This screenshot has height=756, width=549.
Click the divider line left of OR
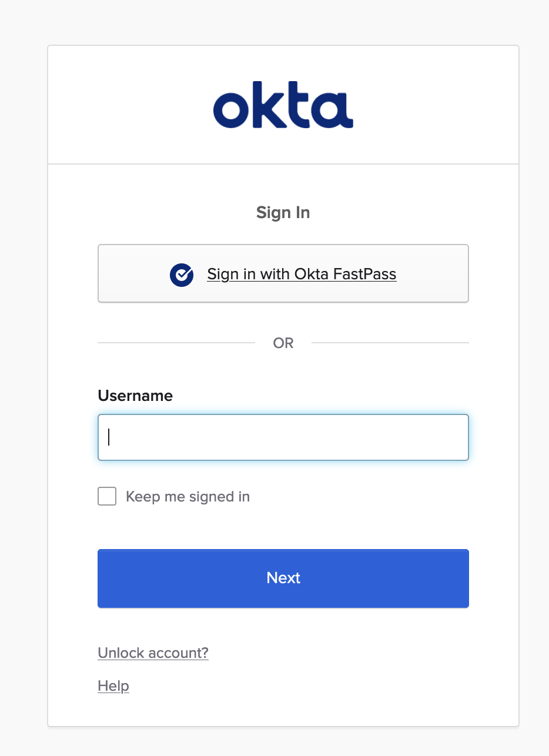[x=176, y=343]
